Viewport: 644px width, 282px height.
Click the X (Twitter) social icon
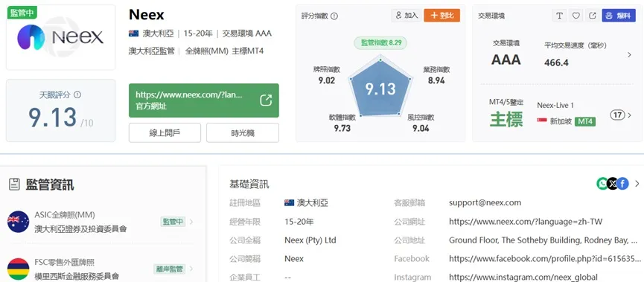click(613, 184)
